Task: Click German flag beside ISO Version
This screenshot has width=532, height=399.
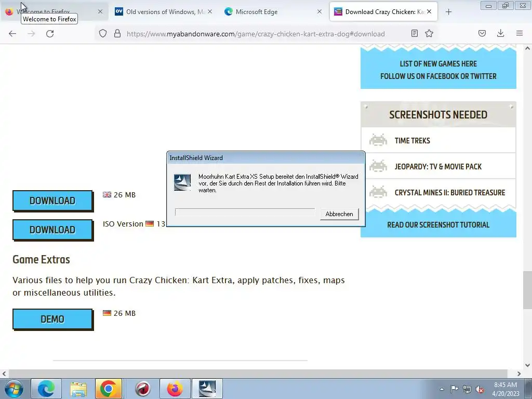Action: click(150, 224)
